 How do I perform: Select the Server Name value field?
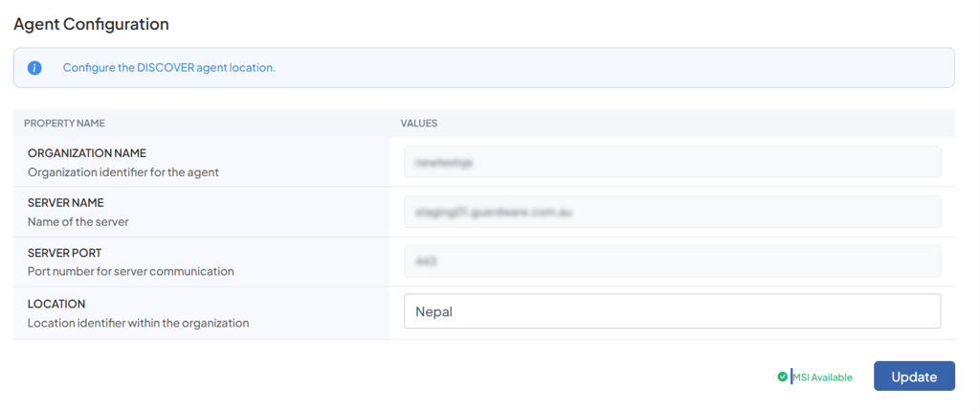[672, 212]
